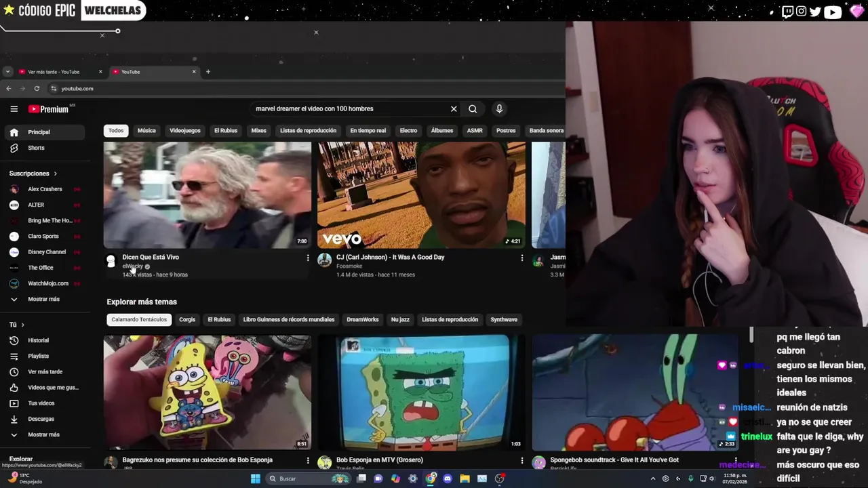Select the 'Mixes' filter chip

(x=259, y=130)
